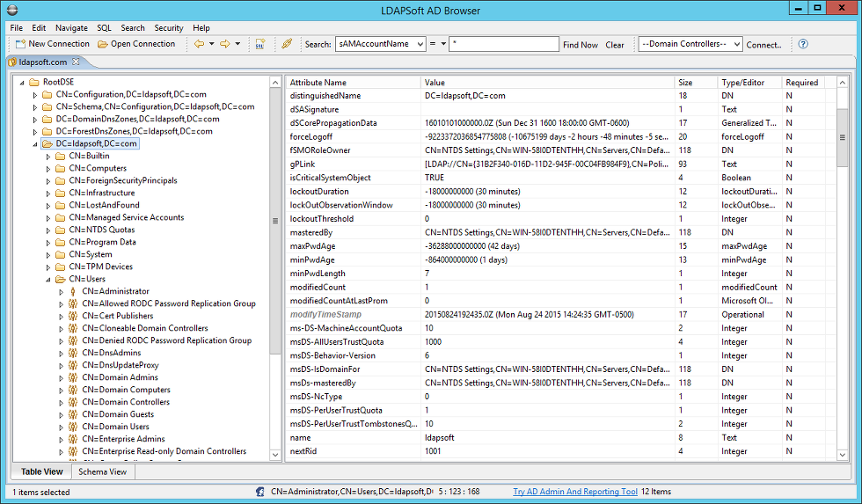The height and width of the screenshot is (504, 862).
Task: Select CN=ForeignSecurityPrincipals tree item
Action: (122, 180)
